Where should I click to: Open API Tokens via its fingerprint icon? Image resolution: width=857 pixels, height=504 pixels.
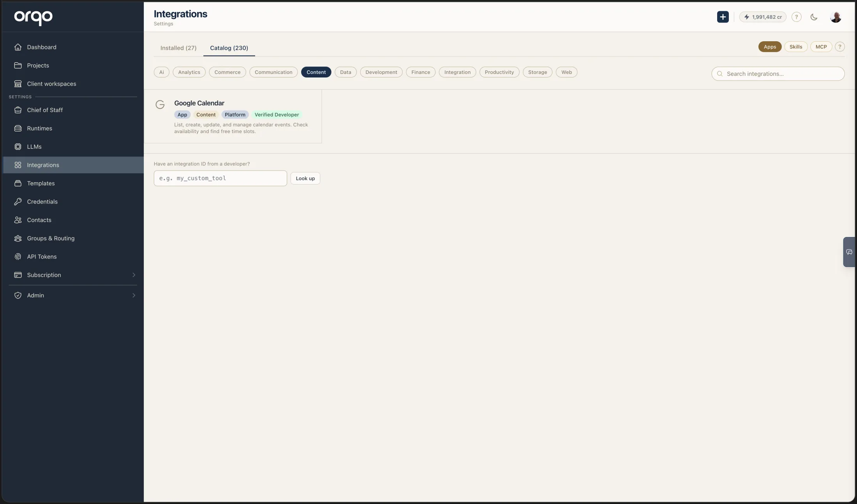(x=18, y=256)
